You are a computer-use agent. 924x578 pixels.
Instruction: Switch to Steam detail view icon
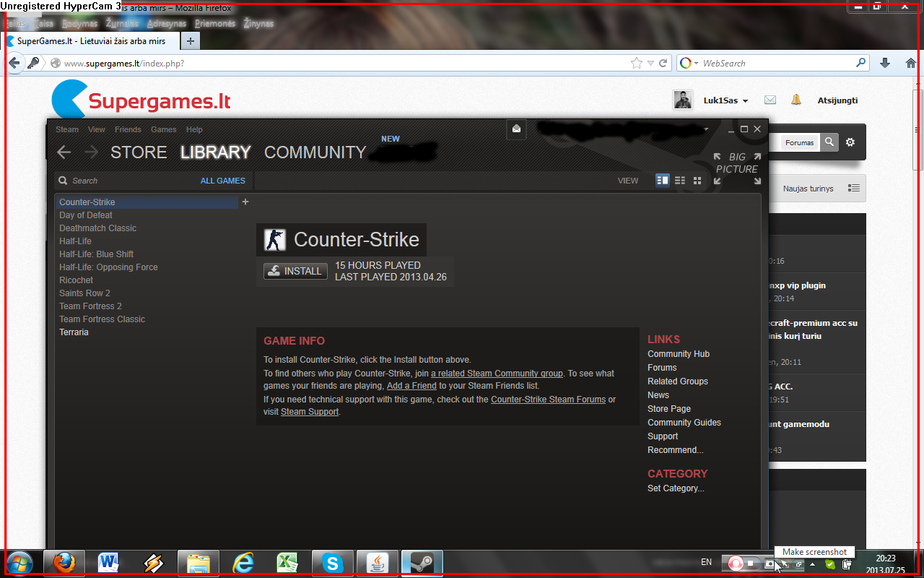click(x=663, y=181)
